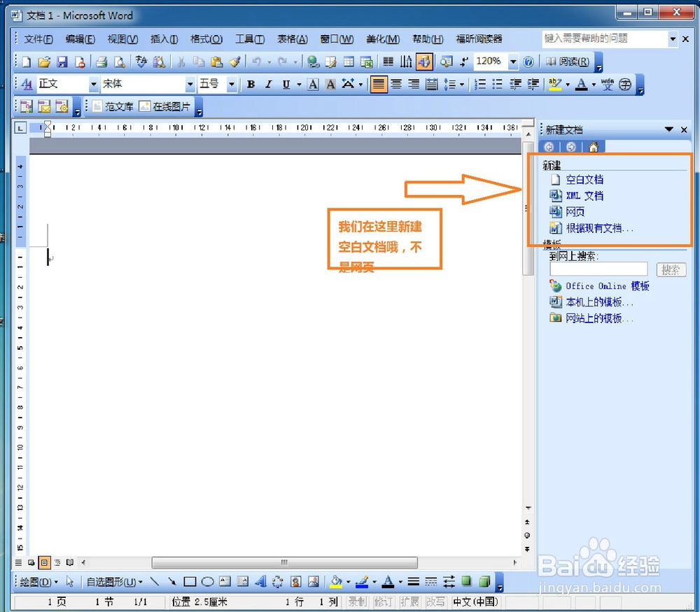Viewport: 700px width, 612px height.
Task: Click the Font Color A button in formatting toolbar
Action: click(581, 84)
